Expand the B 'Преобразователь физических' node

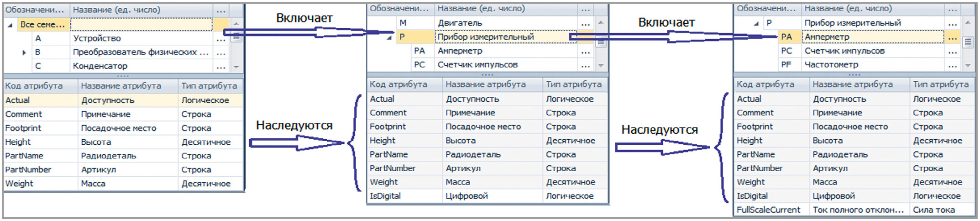[24, 53]
